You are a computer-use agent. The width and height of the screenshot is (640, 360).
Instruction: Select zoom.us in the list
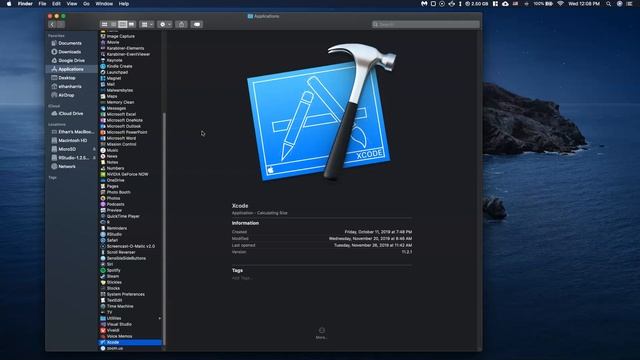(115, 348)
